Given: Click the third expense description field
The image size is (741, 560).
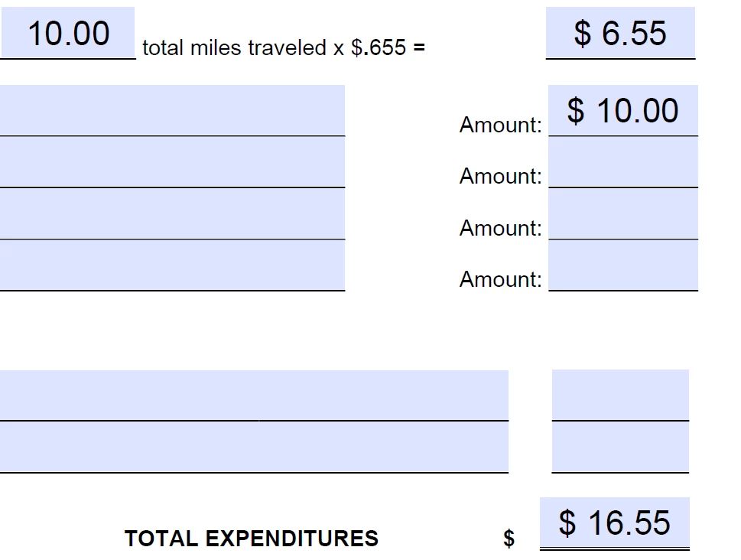Looking at the screenshot, I should 173,213.
